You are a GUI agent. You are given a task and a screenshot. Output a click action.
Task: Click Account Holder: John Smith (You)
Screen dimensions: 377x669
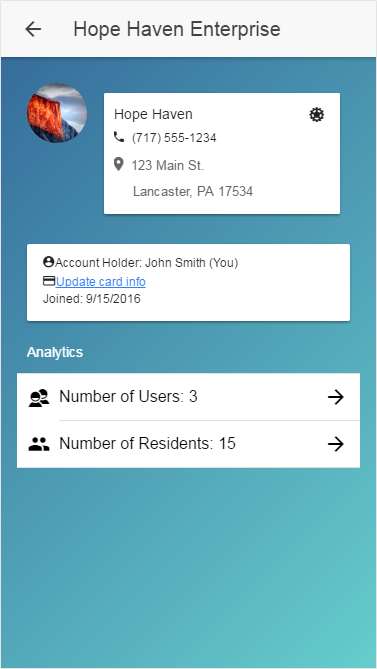(146, 262)
